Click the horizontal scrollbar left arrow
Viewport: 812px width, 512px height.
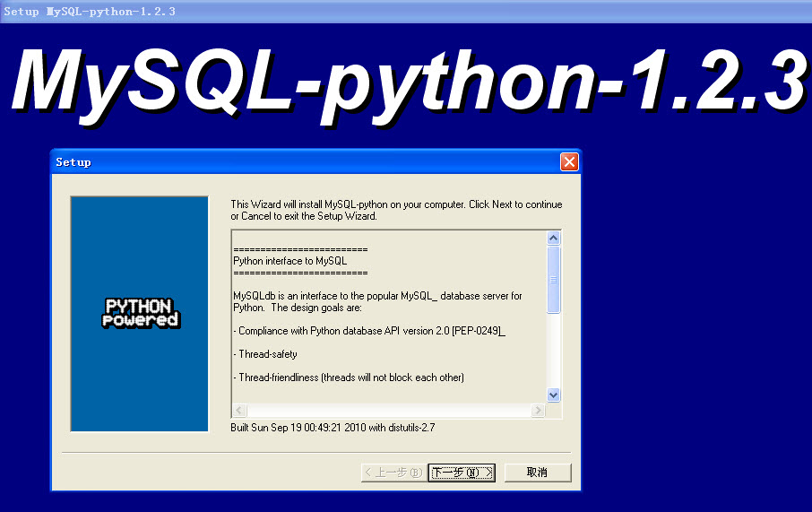pyautogui.click(x=238, y=411)
